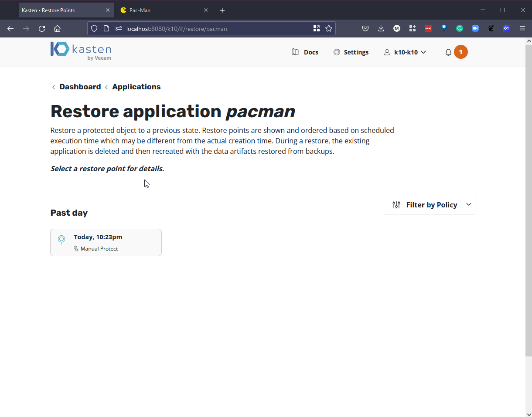Open the Settings page
This screenshot has height=417, width=532.
tap(351, 52)
